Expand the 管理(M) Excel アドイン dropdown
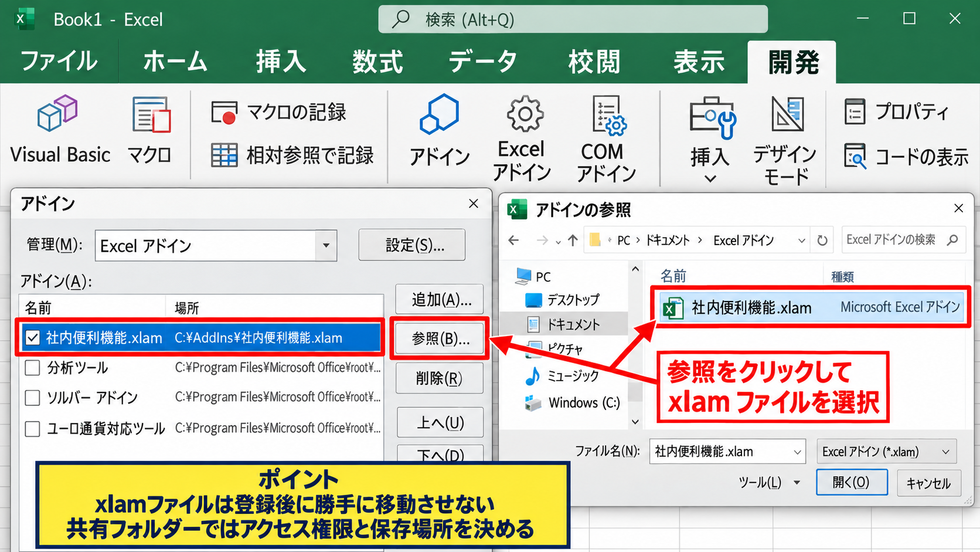Image resolution: width=980 pixels, height=552 pixels. pos(326,246)
